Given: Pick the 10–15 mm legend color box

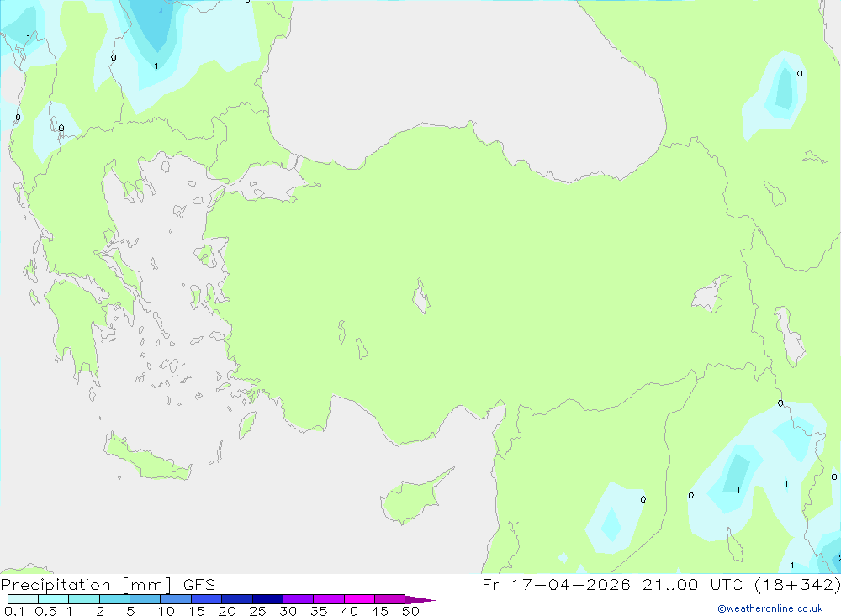Looking at the screenshot, I should [176, 599].
